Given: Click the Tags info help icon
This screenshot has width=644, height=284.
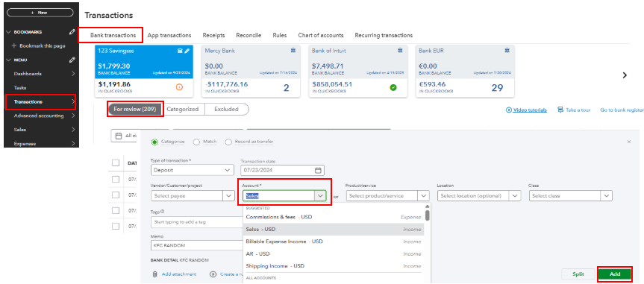Looking at the screenshot, I should pos(163,212).
